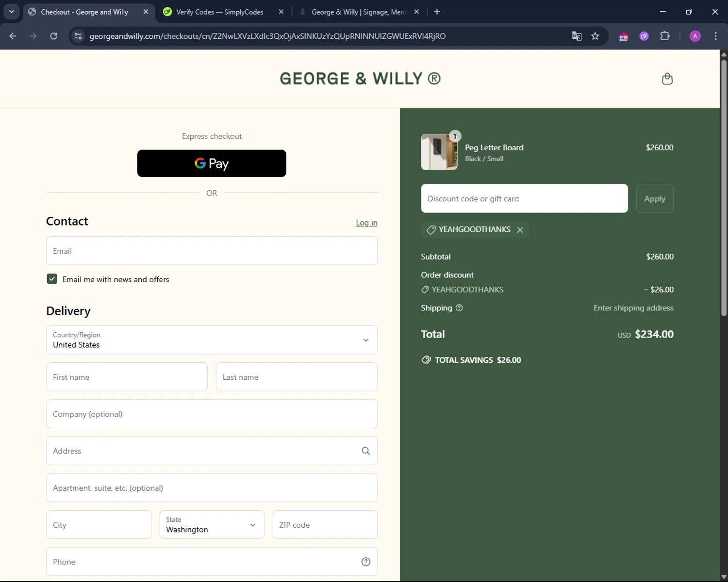This screenshot has height=582, width=728.
Task: Go back to the previous page
Action: pos(13,36)
